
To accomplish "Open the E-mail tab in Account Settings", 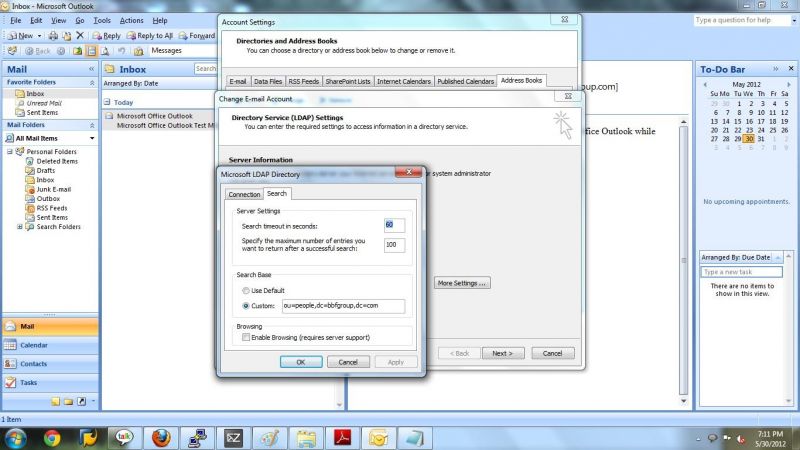I will click(x=238, y=81).
